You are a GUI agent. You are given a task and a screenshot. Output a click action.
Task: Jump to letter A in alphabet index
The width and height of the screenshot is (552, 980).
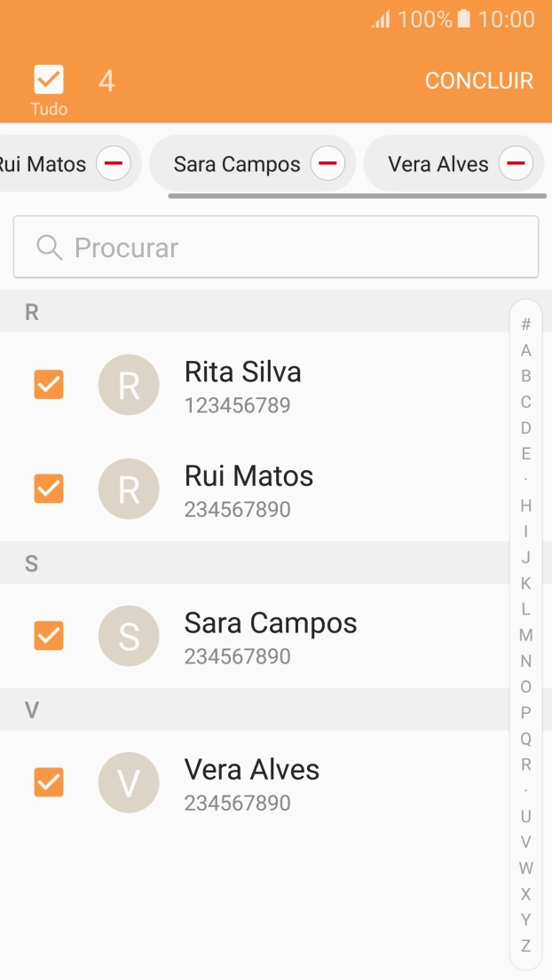coord(524,350)
